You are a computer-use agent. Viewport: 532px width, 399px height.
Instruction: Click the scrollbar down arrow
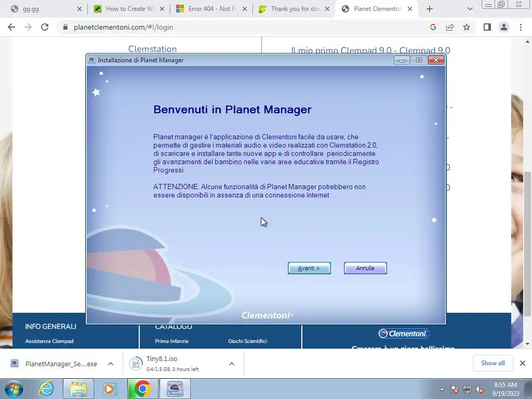tap(527, 344)
